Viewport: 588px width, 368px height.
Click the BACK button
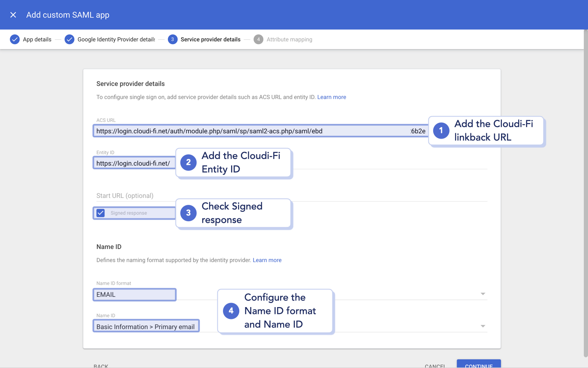(x=101, y=365)
